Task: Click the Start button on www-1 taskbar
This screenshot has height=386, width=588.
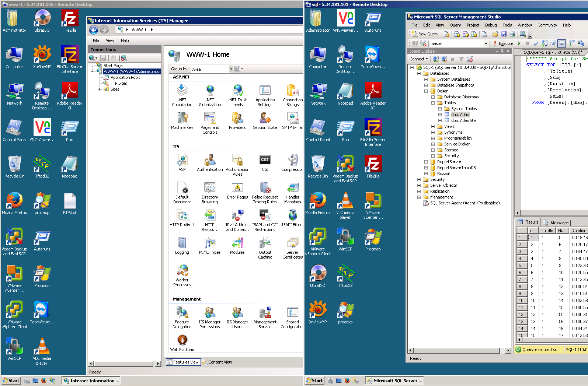Action: (x=11, y=380)
